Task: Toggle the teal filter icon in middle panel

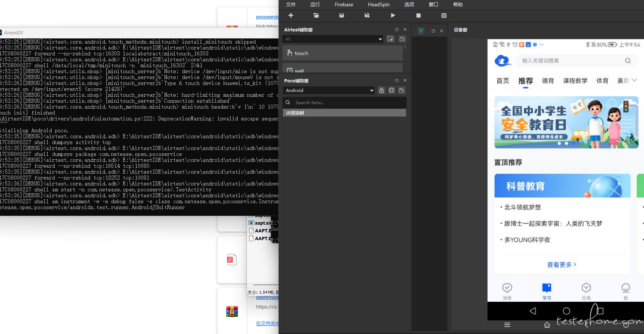Action: (421, 31)
